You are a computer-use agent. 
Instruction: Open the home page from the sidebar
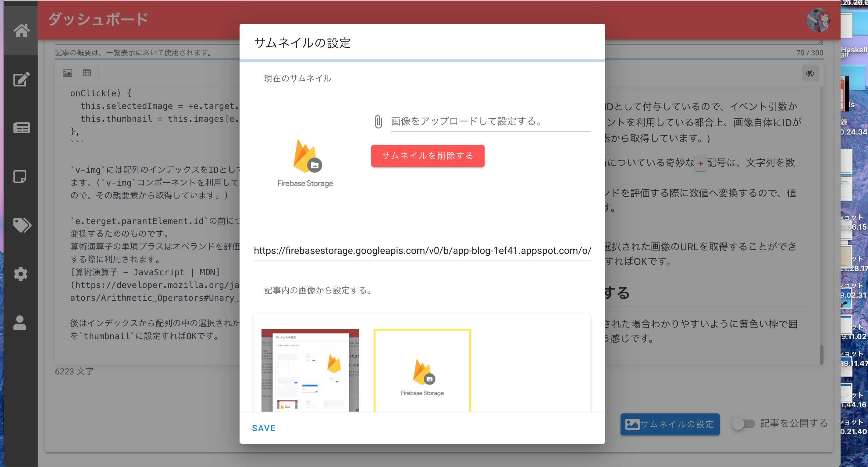click(21, 31)
